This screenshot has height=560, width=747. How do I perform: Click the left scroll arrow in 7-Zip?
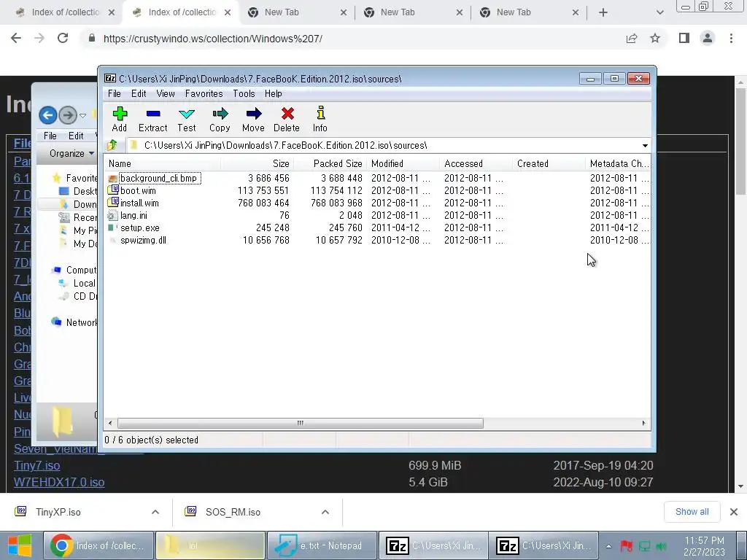click(x=110, y=423)
